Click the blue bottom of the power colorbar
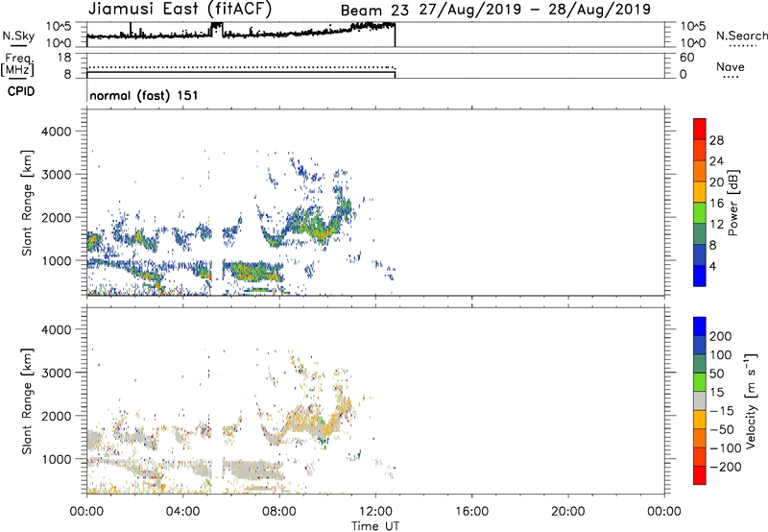 coord(700,276)
